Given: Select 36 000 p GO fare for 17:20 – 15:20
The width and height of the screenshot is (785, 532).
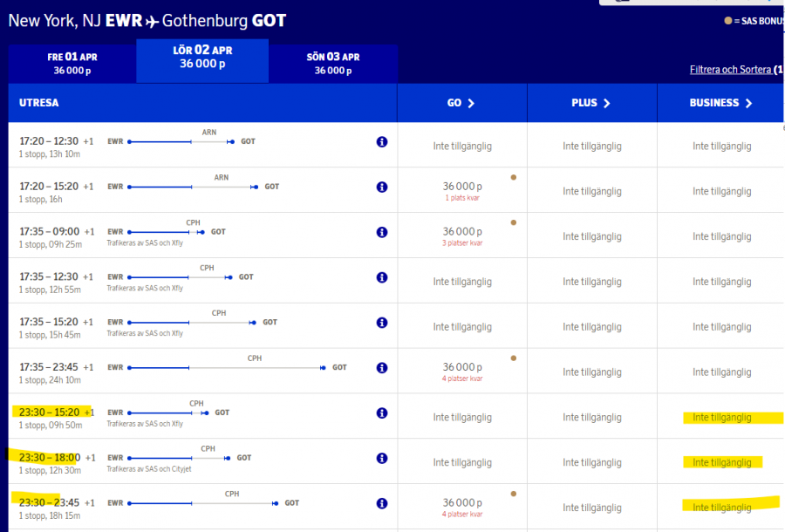Looking at the screenshot, I should click(x=462, y=188).
